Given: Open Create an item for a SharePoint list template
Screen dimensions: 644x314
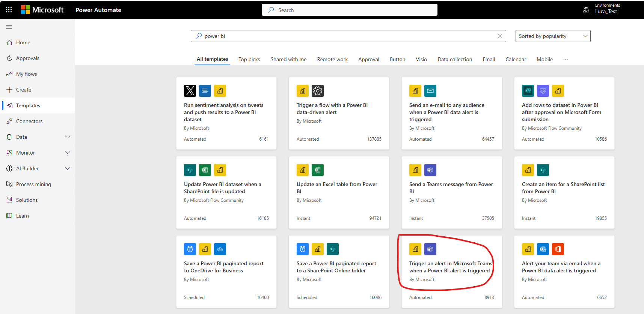Looking at the screenshot, I should coord(564,192).
